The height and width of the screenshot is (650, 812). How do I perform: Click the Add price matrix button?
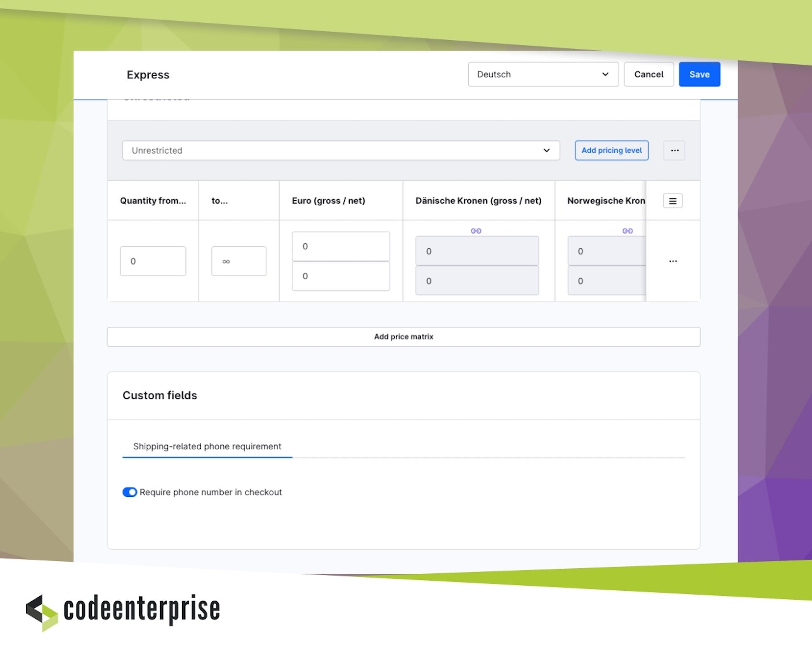(403, 336)
